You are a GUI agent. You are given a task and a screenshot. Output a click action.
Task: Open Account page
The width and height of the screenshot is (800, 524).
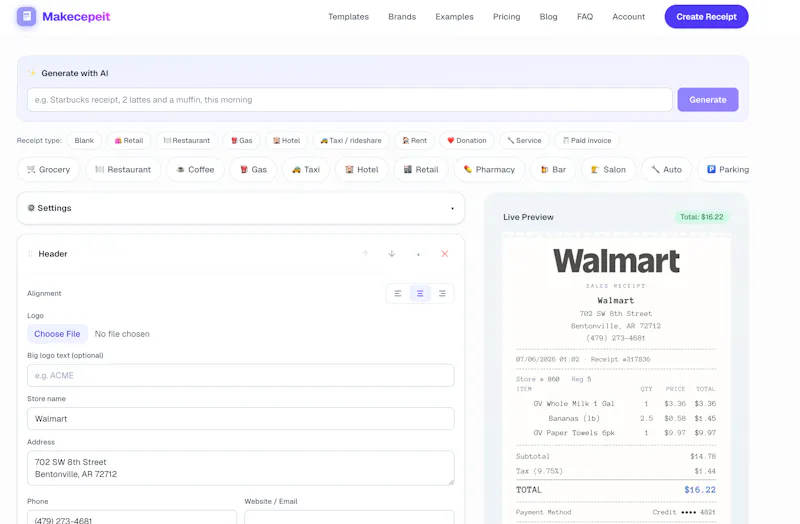coord(629,17)
